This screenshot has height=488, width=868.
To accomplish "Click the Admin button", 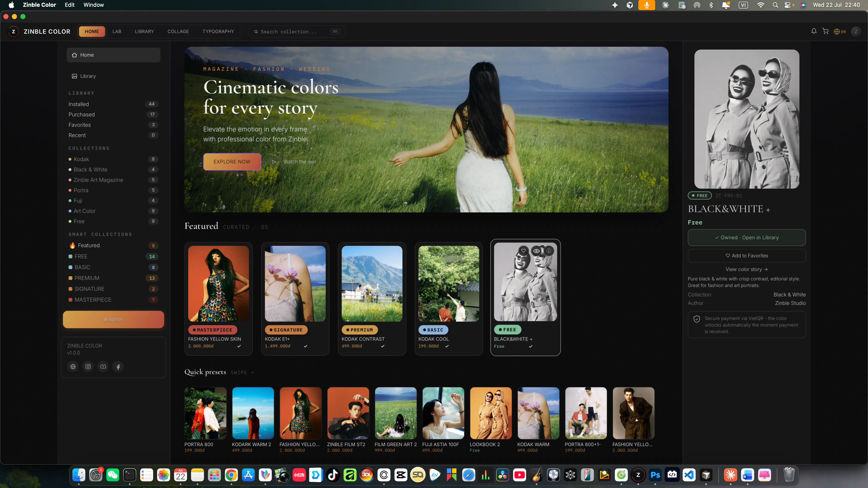I will point(113,319).
